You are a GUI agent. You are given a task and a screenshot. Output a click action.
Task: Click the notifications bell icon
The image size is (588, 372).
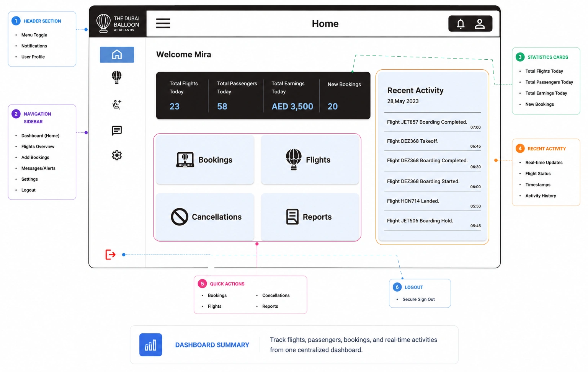click(461, 24)
